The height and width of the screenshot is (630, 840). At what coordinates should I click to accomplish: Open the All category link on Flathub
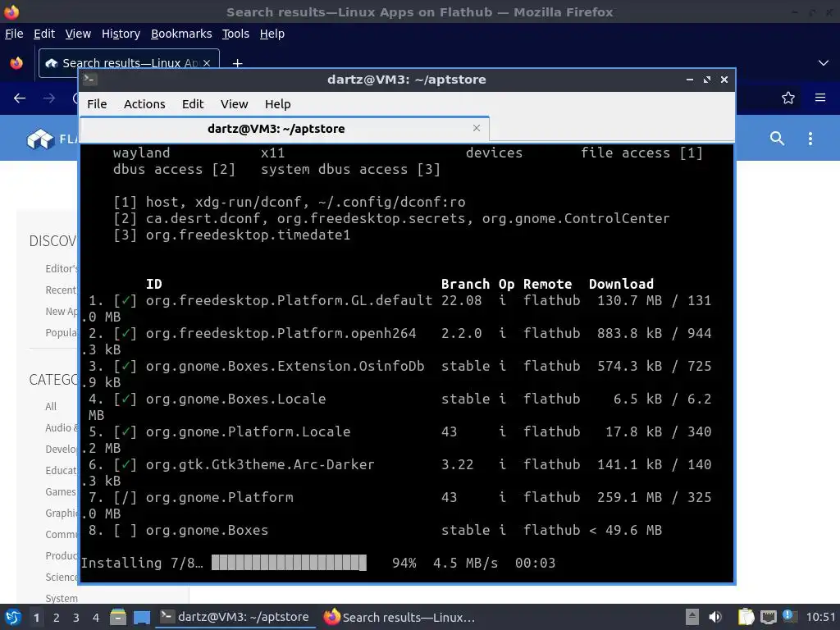pyautogui.click(x=51, y=407)
